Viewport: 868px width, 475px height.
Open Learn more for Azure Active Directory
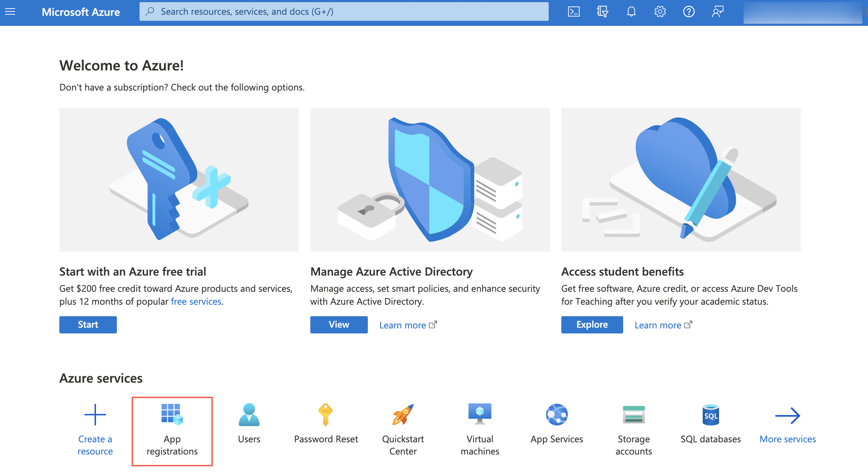coord(408,325)
